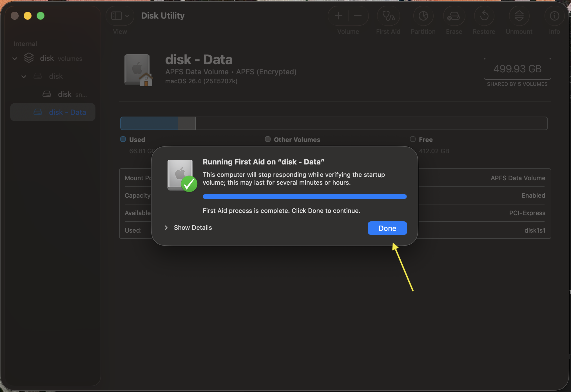571x392 pixels.
Task: Collapse the nested disk volume chevron
Action: click(24, 76)
